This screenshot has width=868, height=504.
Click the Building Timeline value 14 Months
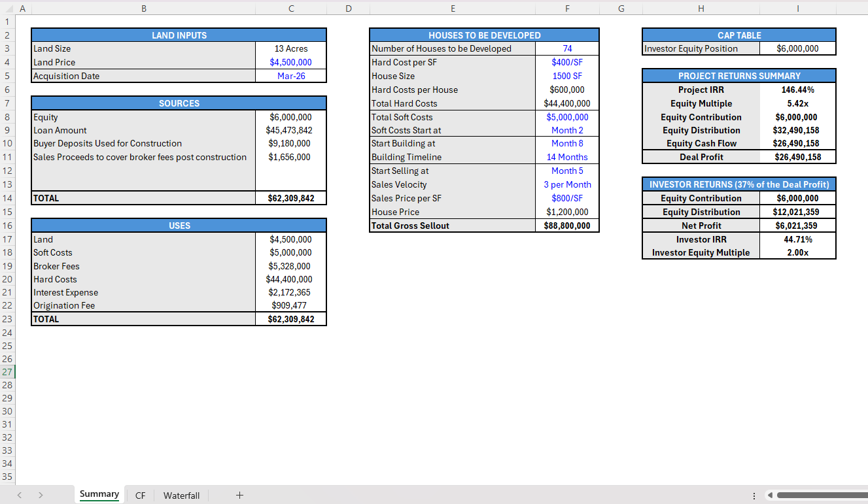point(567,157)
